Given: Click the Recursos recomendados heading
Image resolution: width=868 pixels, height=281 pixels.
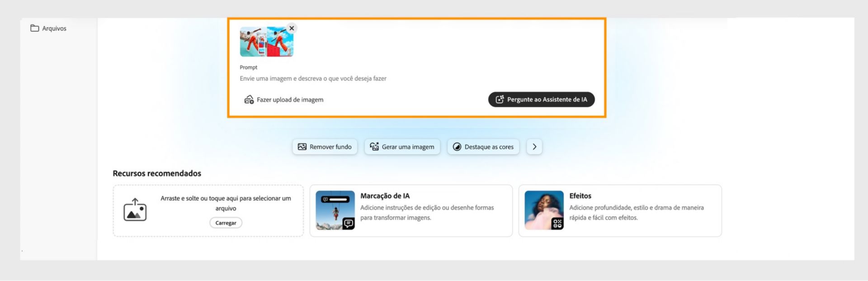Looking at the screenshot, I should pos(157,173).
